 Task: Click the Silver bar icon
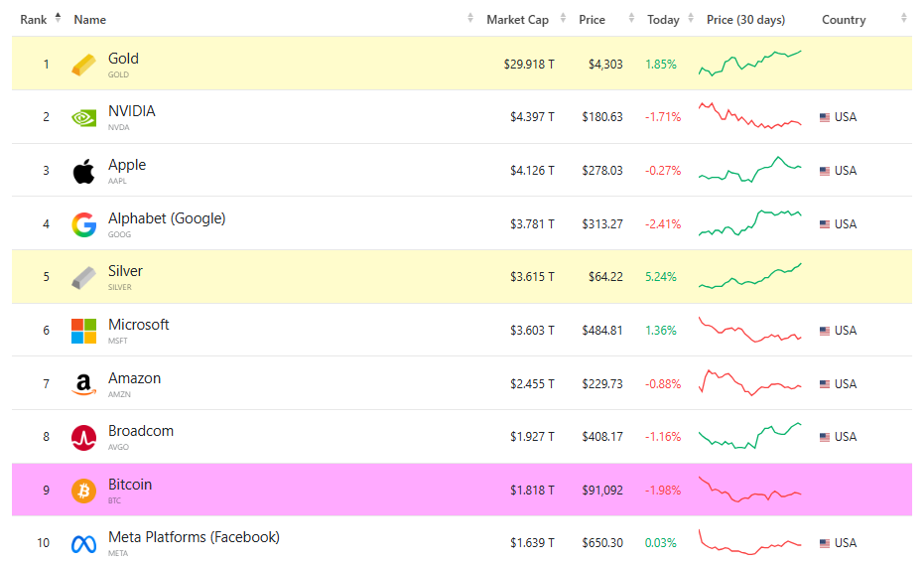pos(84,277)
